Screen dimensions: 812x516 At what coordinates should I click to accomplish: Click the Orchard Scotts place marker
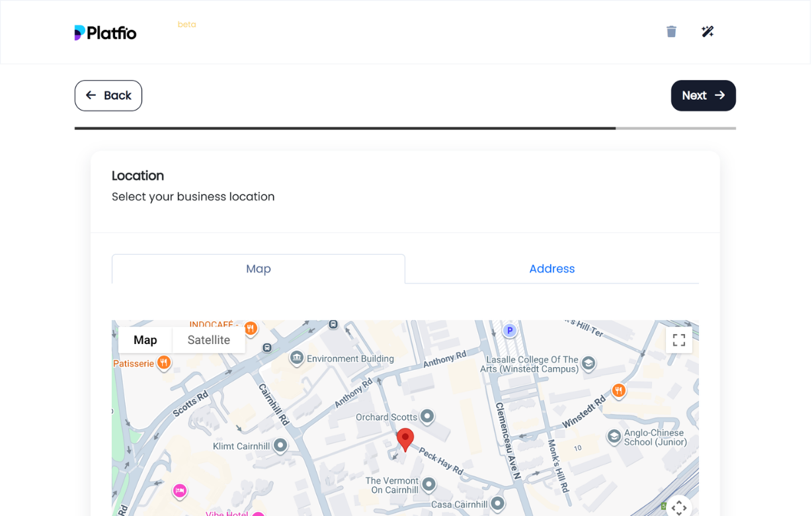point(426,417)
